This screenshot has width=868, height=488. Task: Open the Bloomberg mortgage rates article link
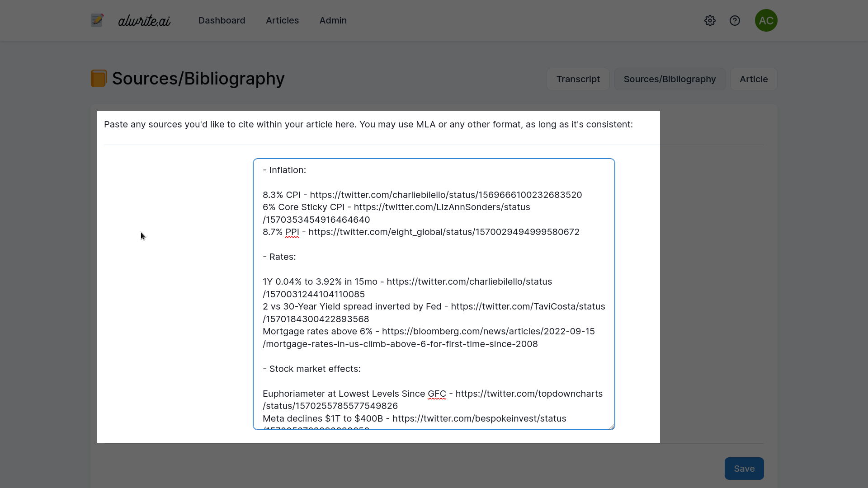(487, 331)
